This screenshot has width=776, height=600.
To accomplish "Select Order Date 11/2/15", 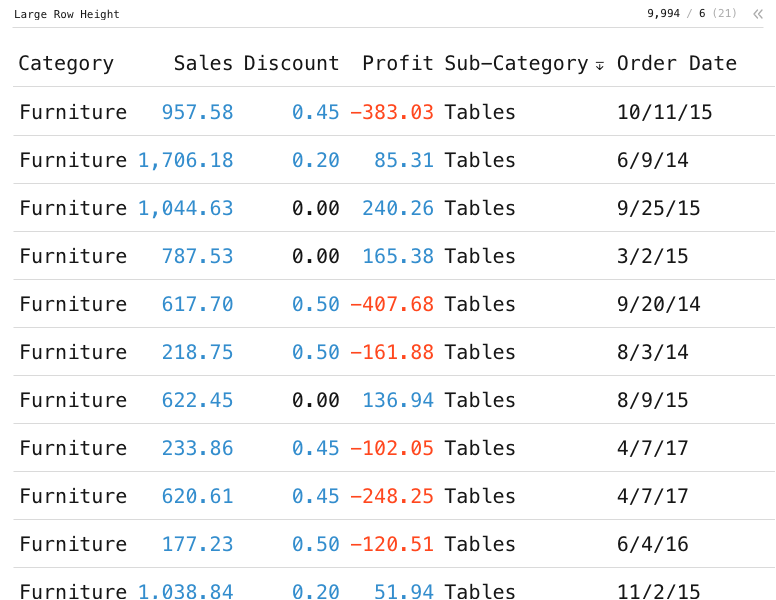I will click(x=658, y=591).
